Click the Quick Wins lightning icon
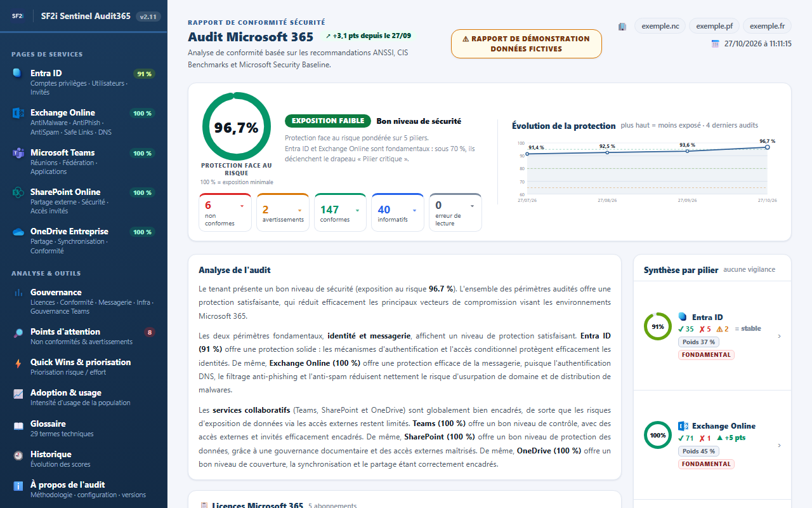 point(18,363)
